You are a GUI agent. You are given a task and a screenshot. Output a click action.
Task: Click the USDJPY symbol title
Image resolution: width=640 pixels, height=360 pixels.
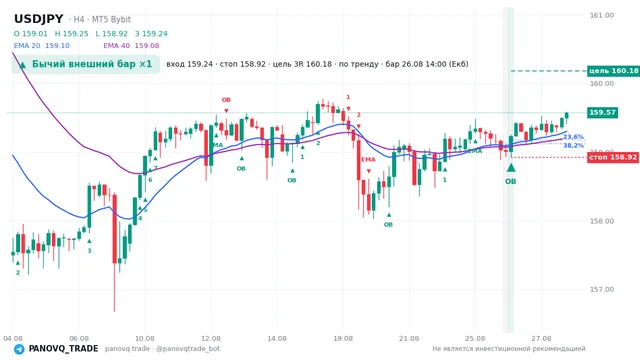pos(39,19)
